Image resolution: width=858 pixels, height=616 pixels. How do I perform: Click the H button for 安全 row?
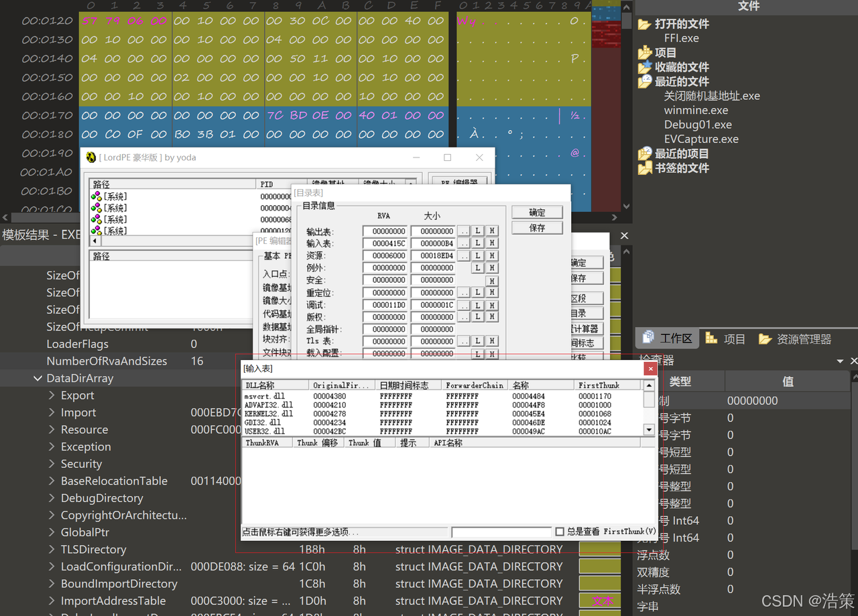tap(492, 280)
